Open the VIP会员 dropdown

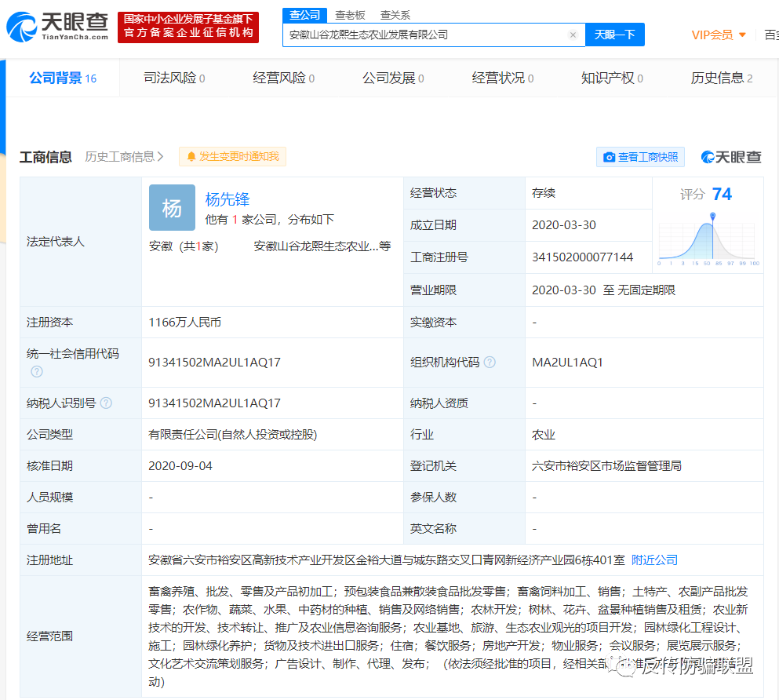[x=719, y=35]
